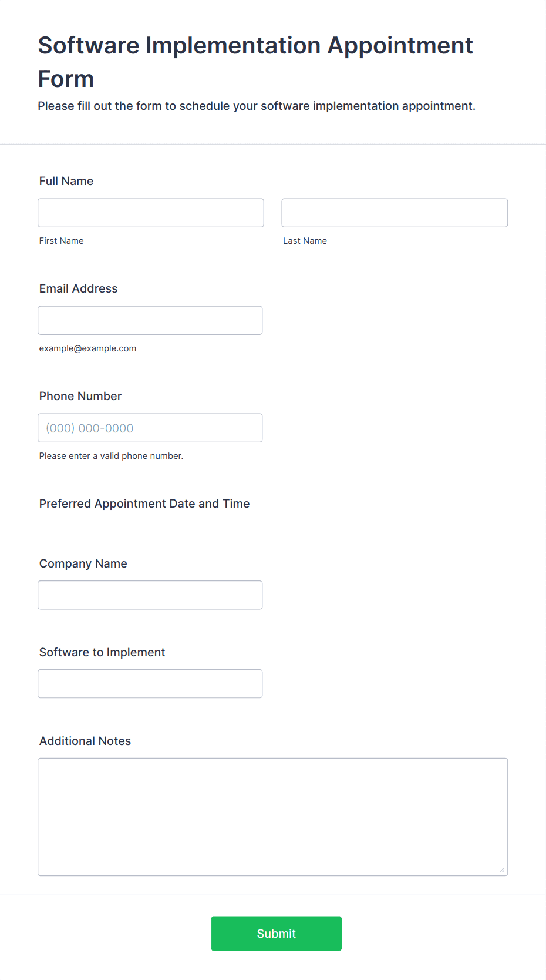Select the Preferred Appointment Date and Time label
The width and height of the screenshot is (546, 980).
(x=144, y=504)
